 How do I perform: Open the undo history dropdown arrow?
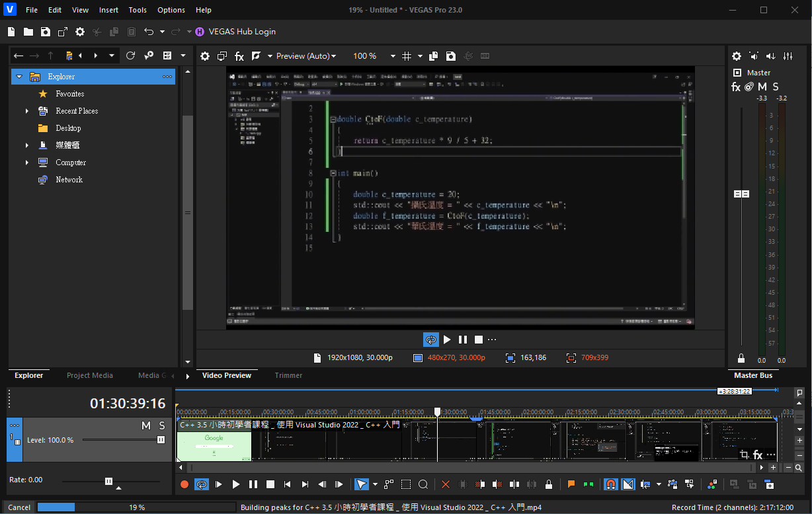tap(162, 32)
